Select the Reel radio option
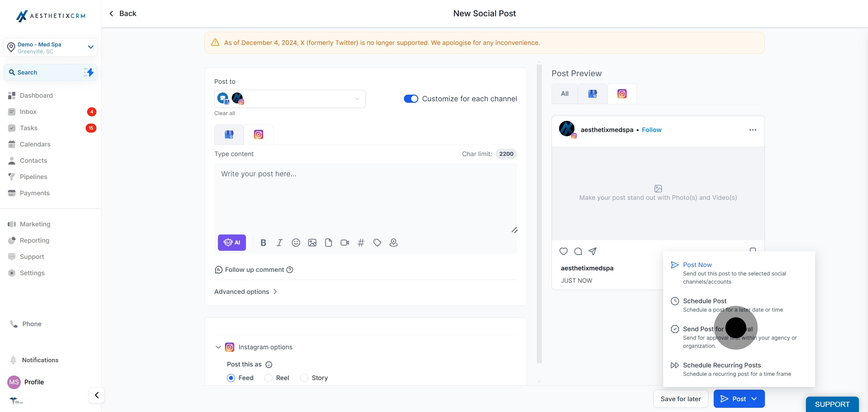868x412 pixels. tap(268, 378)
